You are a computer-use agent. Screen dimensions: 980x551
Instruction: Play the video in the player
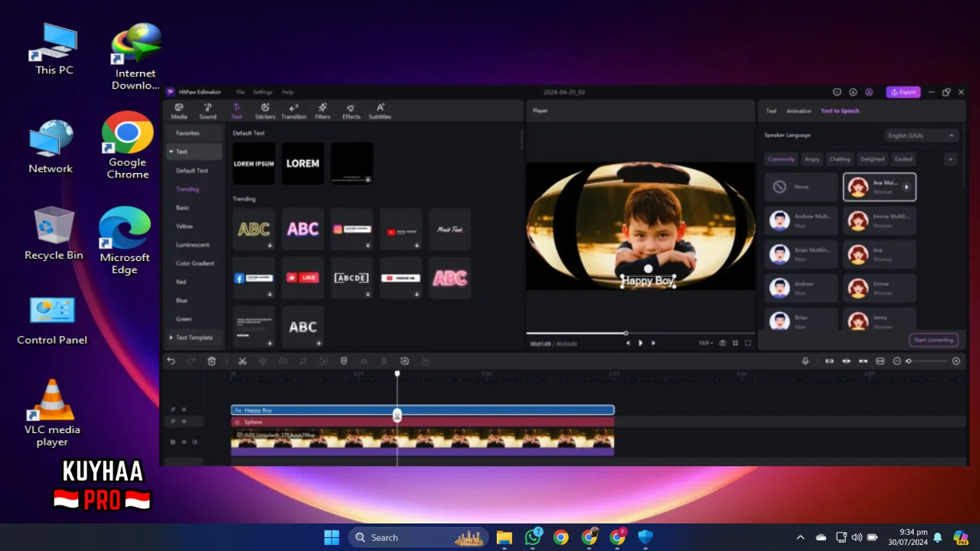pyautogui.click(x=641, y=343)
